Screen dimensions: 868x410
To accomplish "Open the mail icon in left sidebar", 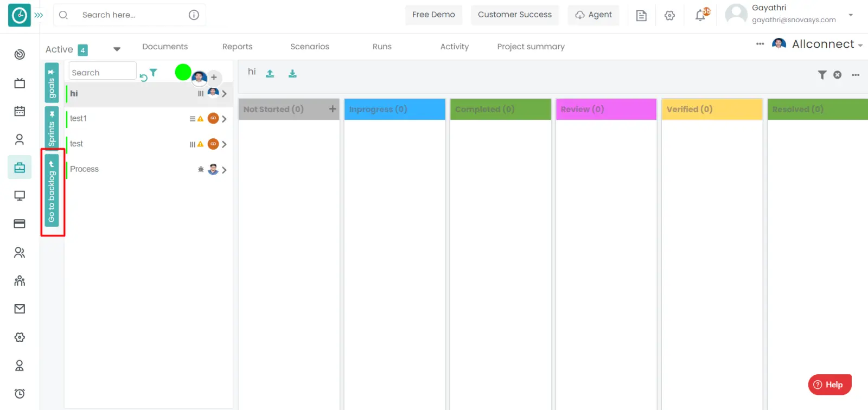I will click(x=20, y=309).
